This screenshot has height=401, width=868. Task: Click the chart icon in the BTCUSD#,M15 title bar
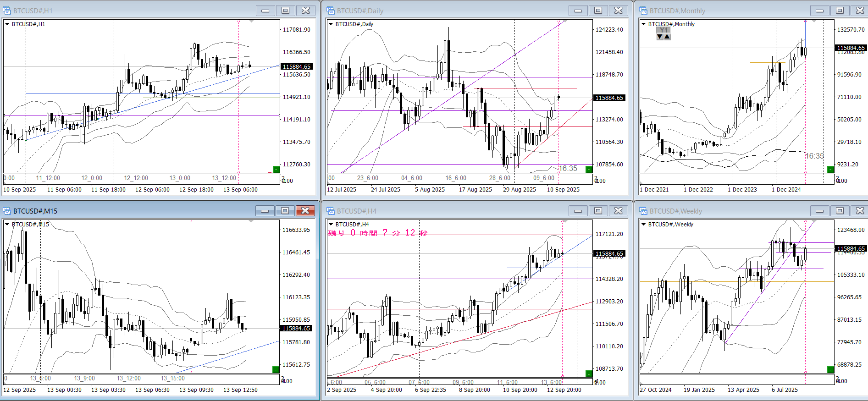tap(7, 211)
